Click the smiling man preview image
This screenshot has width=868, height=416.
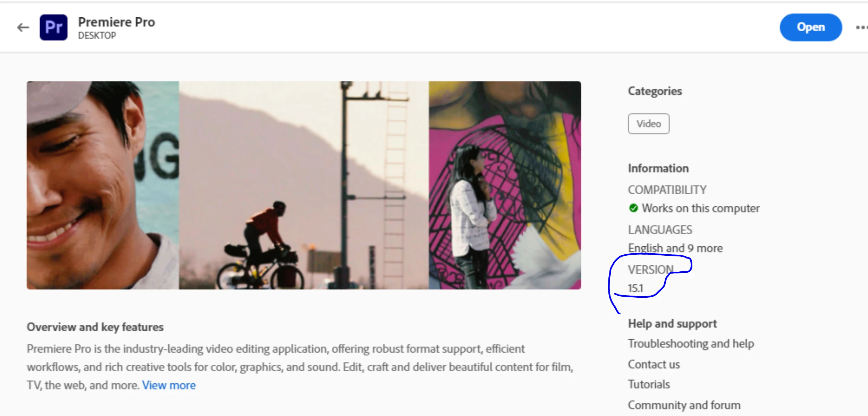click(x=103, y=185)
